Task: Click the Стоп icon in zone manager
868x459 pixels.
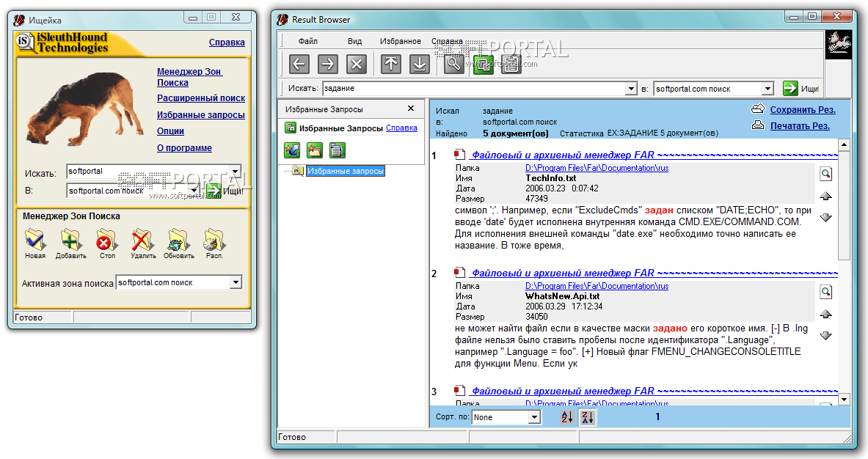Action: click(x=106, y=240)
